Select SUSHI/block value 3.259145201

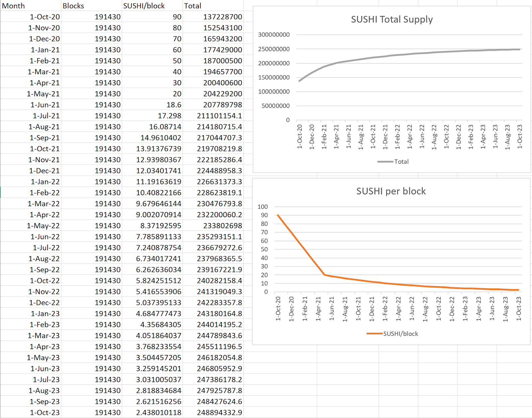152,368
